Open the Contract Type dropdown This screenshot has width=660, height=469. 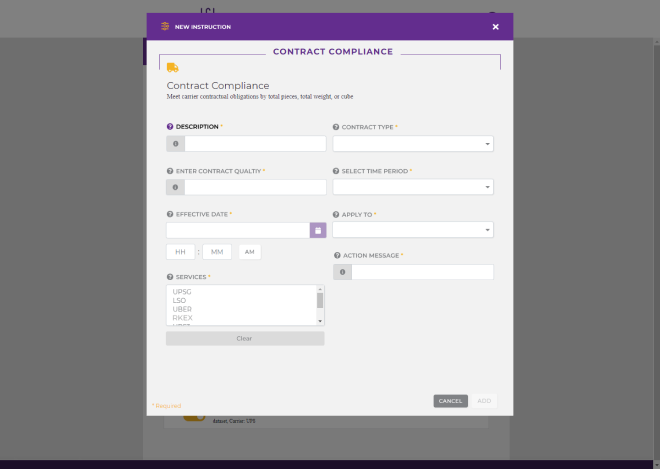(412, 144)
